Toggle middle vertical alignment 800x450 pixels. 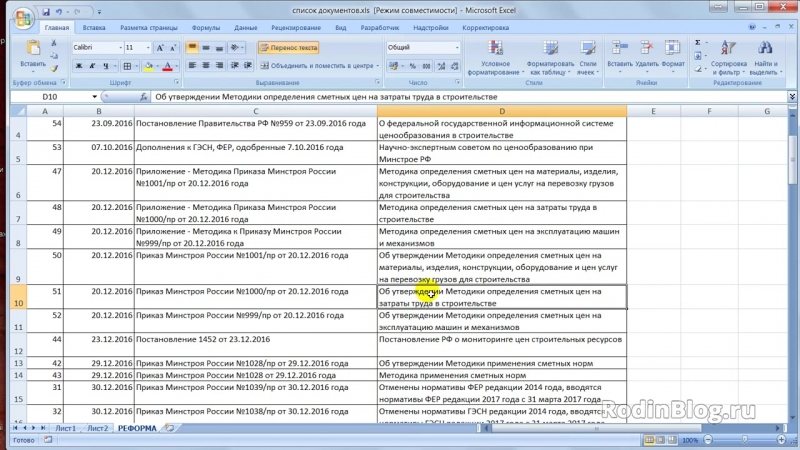tap(206, 47)
